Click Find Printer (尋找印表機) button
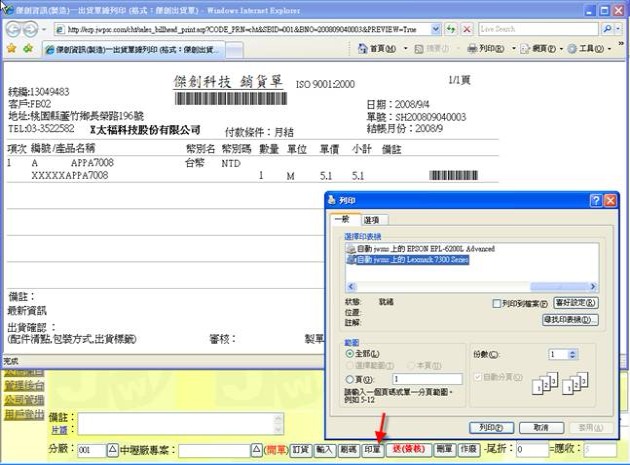Screen dimensions: 630x465 (570, 319)
